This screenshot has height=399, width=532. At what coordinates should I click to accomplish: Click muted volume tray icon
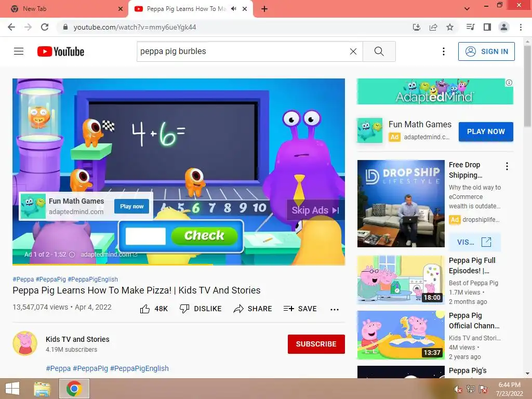(458, 389)
